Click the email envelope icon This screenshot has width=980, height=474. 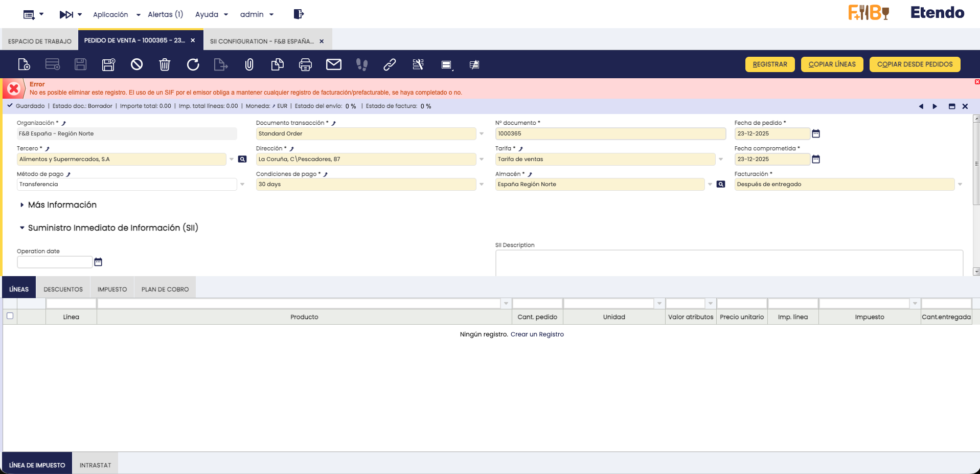tap(333, 64)
